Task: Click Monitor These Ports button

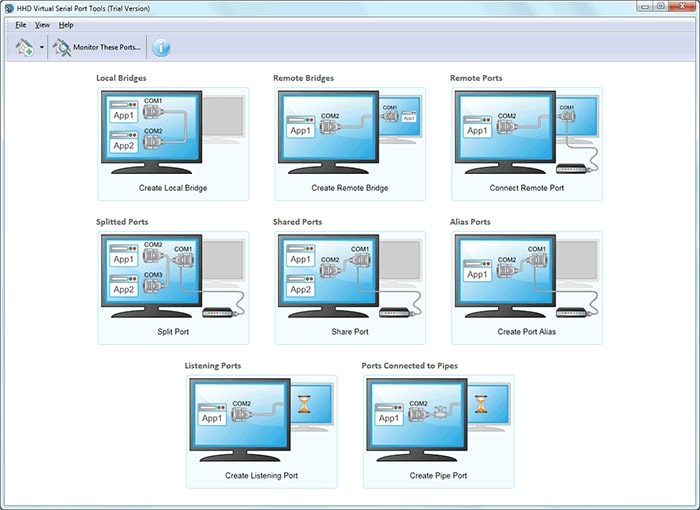Action: (98, 47)
